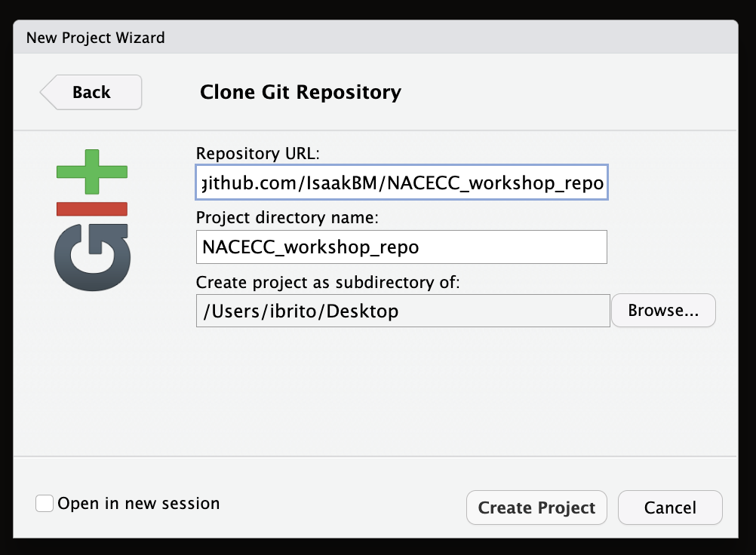This screenshot has height=555, width=756.
Task: Enable the Open in new session checkbox
Action: coord(45,504)
